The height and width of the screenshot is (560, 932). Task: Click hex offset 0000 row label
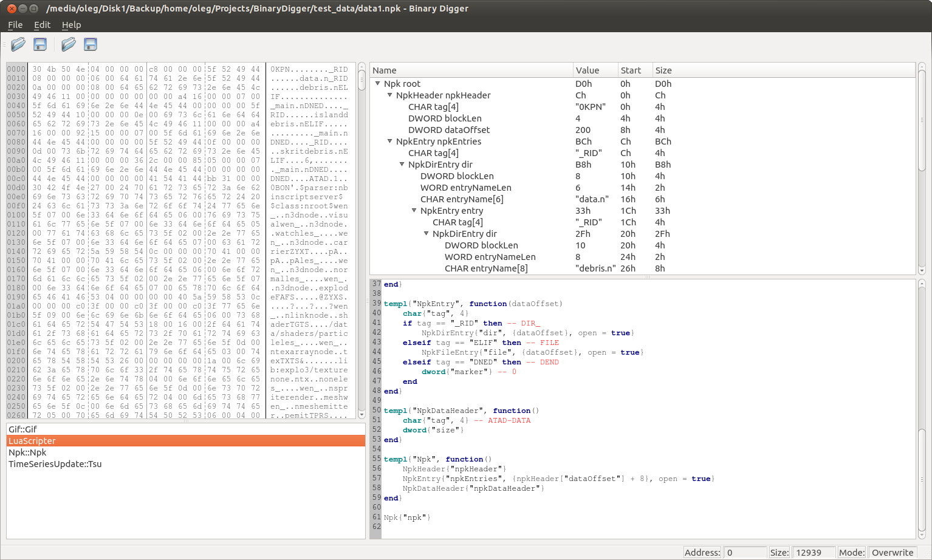coord(16,69)
